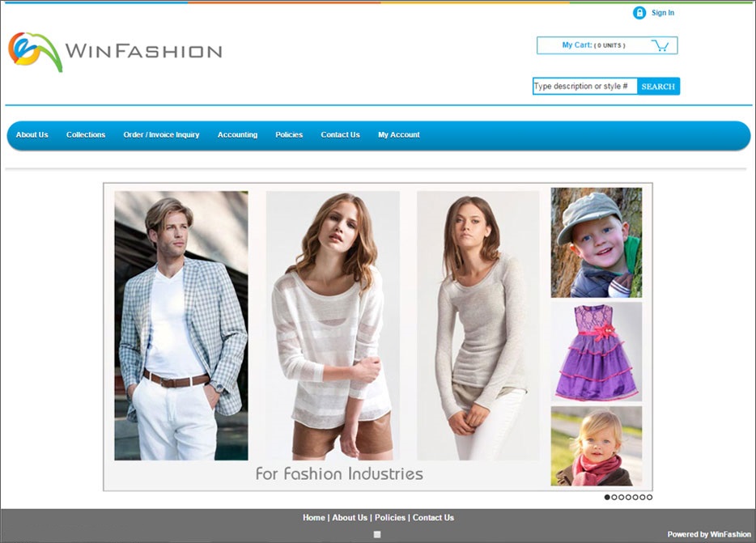
Task: Click the WinFashion logo
Action: [115, 51]
